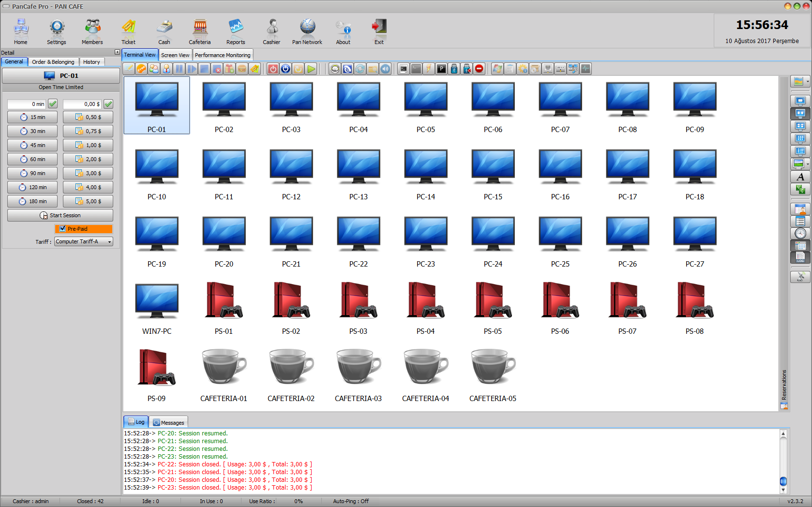812x507 pixels.
Task: Click the Start Session button
Action: point(60,215)
